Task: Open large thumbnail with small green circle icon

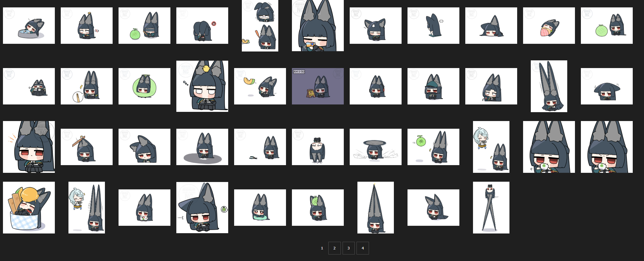Action: pyautogui.click(x=202, y=207)
